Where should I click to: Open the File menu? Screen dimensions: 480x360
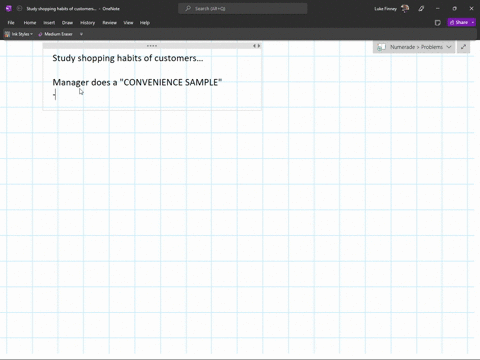[x=11, y=23]
